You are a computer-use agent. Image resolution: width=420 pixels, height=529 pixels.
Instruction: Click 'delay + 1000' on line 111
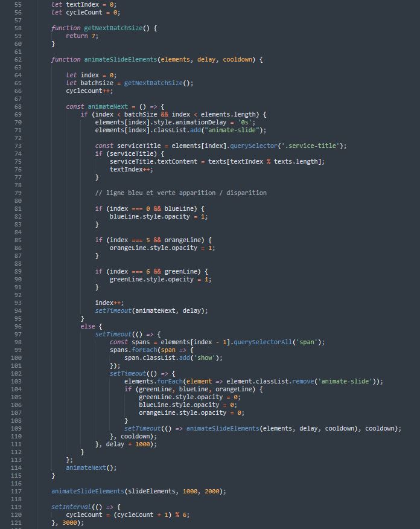[x=128, y=444]
